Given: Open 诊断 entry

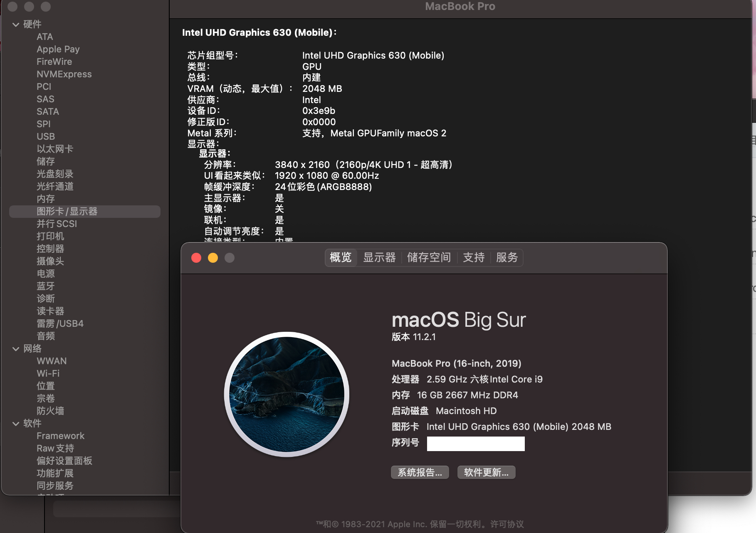Looking at the screenshot, I should click(46, 299).
